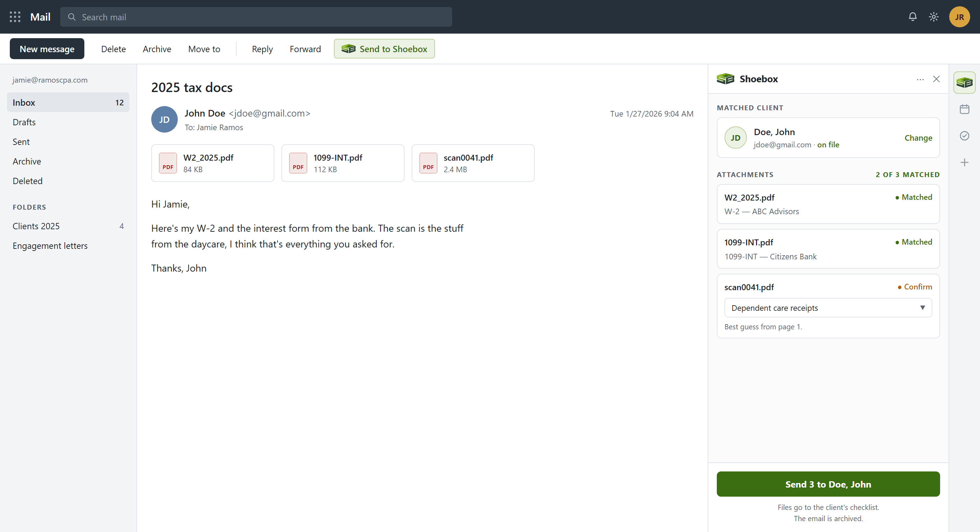The height and width of the screenshot is (532, 980).
Task: Click the Matched status for 1099-INT.pdf
Action: tap(913, 242)
